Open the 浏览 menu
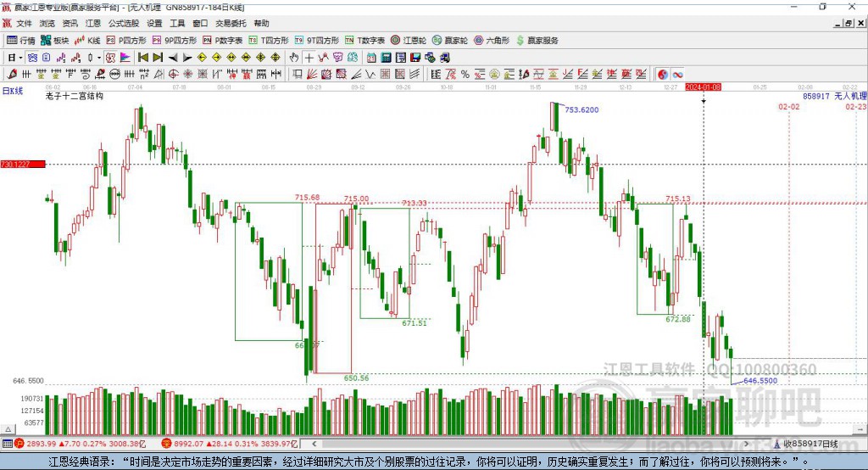Screen dimensions: 868x470 pyautogui.click(x=47, y=23)
